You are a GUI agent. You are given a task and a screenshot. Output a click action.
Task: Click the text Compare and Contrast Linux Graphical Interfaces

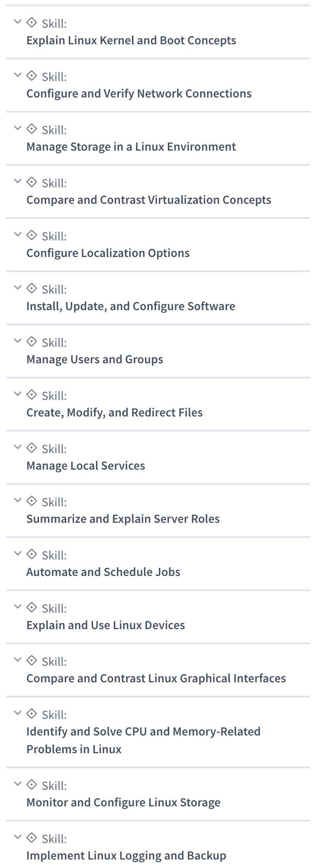[x=156, y=678]
